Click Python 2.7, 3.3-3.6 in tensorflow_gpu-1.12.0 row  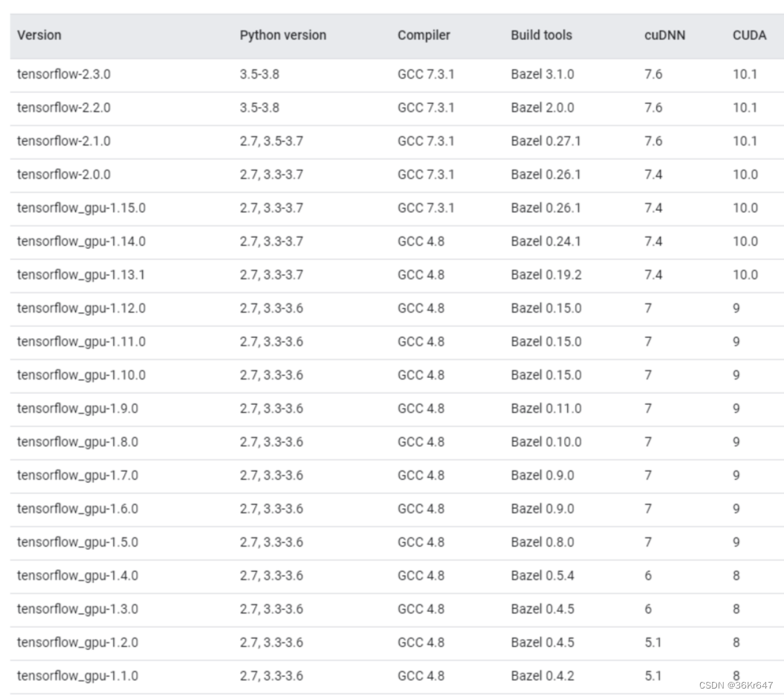[271, 309]
